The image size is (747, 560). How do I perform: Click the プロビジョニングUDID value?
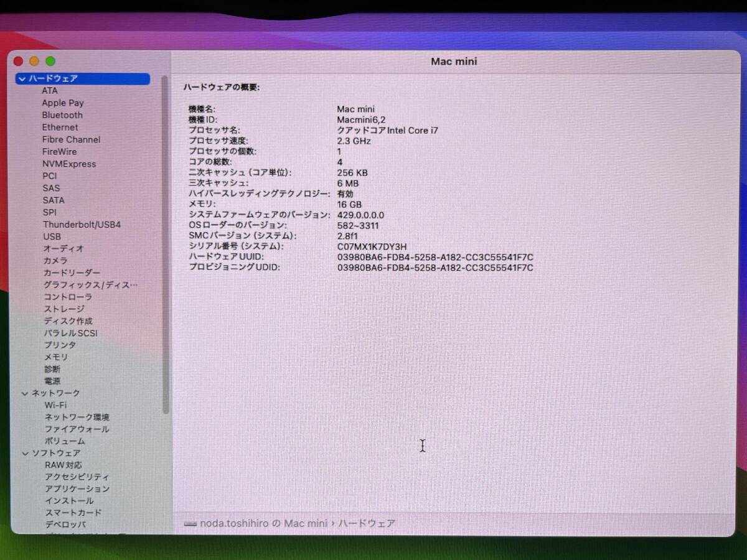pos(435,268)
